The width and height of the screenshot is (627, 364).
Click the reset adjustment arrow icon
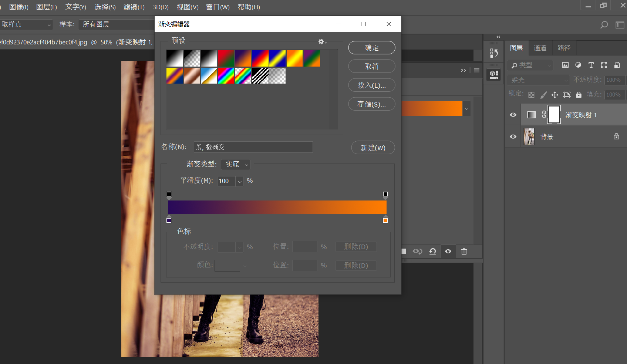tap(432, 252)
